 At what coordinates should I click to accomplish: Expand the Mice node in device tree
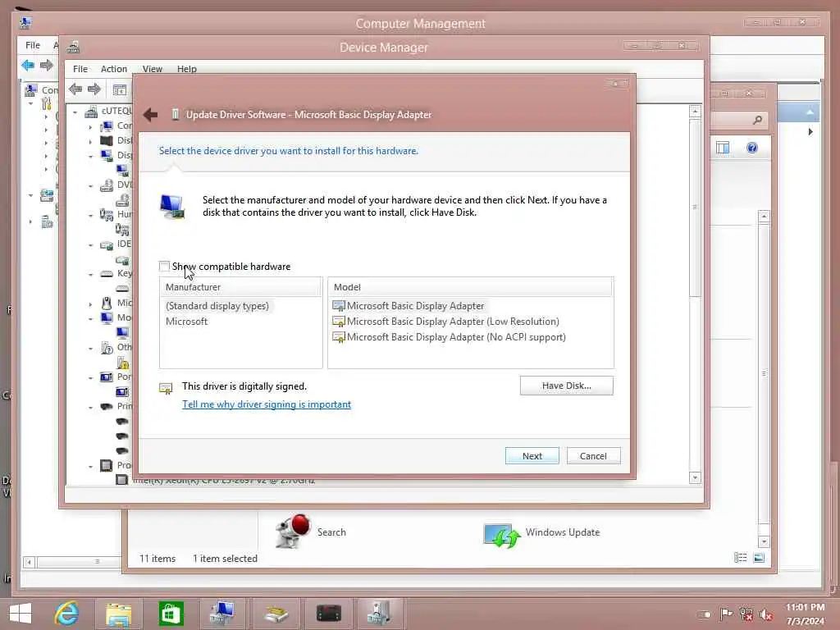[x=90, y=304]
